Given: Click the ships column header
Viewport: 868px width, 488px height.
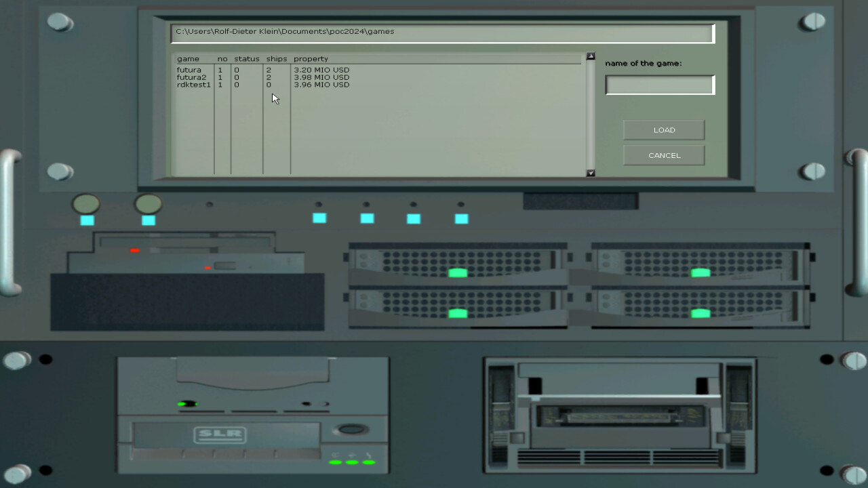Looking at the screenshot, I should point(276,58).
